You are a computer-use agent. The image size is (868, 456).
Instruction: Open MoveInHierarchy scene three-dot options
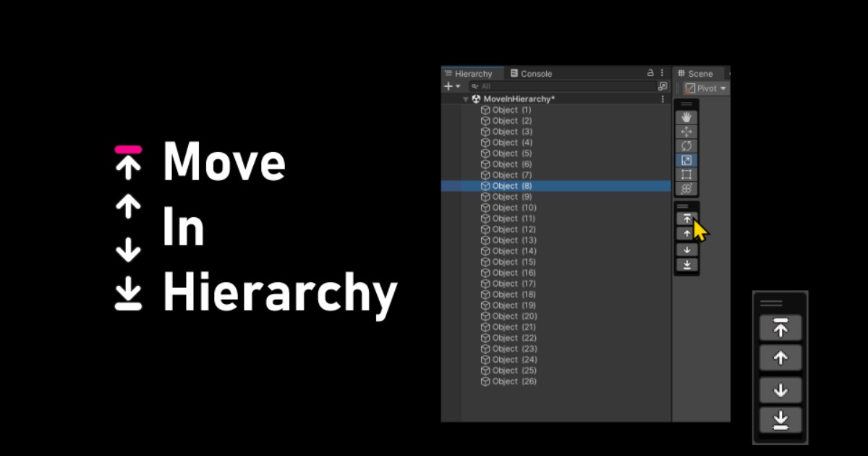click(x=663, y=99)
